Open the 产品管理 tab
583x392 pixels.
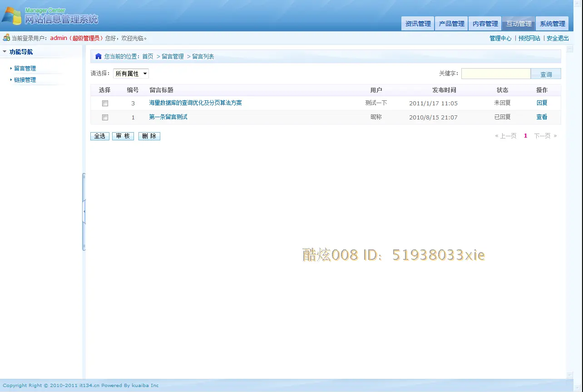click(x=451, y=24)
